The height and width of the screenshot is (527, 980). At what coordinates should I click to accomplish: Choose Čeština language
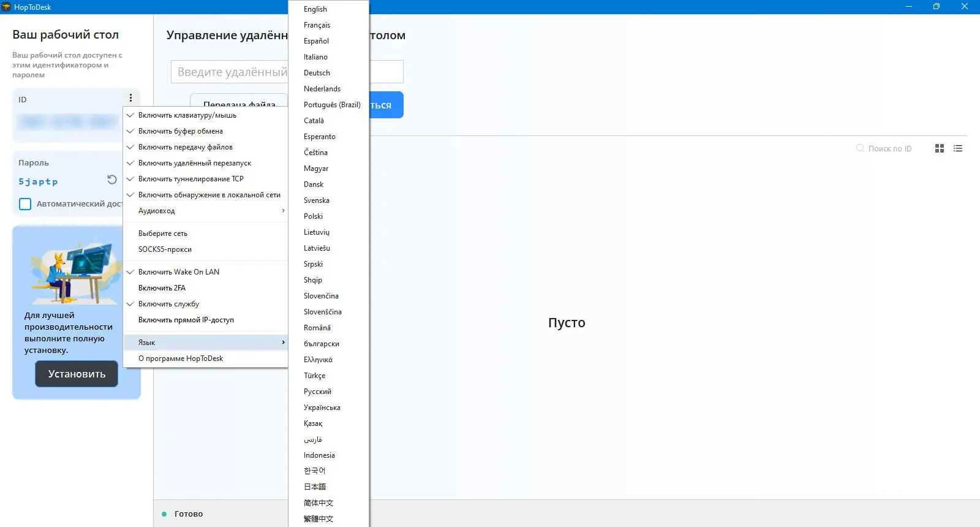(329, 153)
